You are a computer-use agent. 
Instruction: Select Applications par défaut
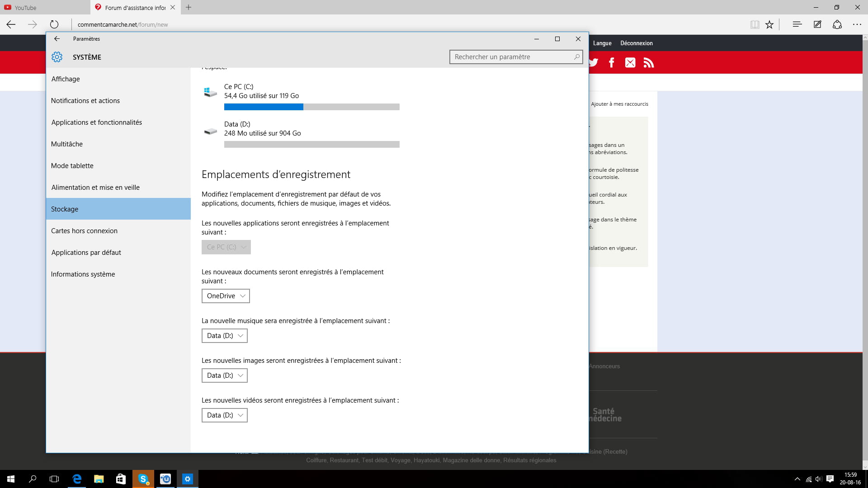tap(118, 253)
